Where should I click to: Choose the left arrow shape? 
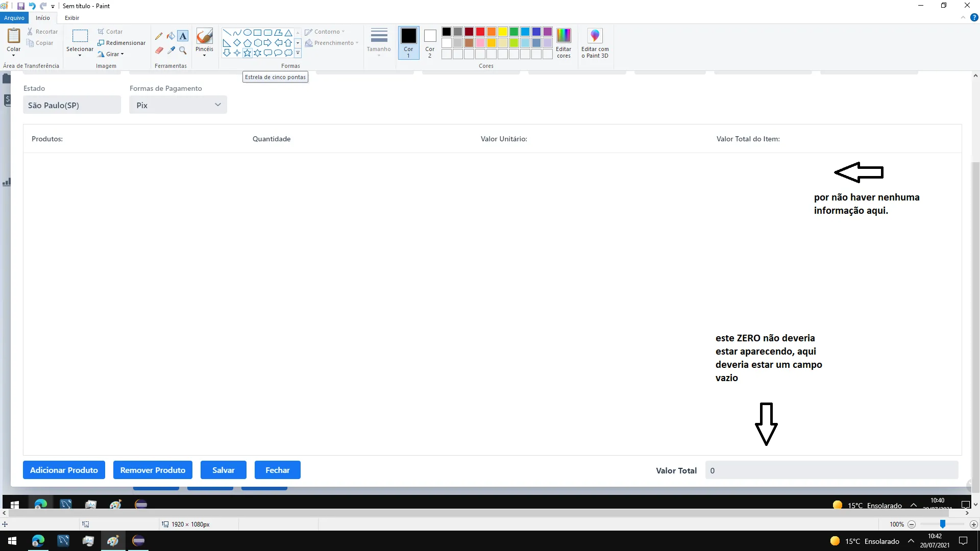tap(278, 43)
